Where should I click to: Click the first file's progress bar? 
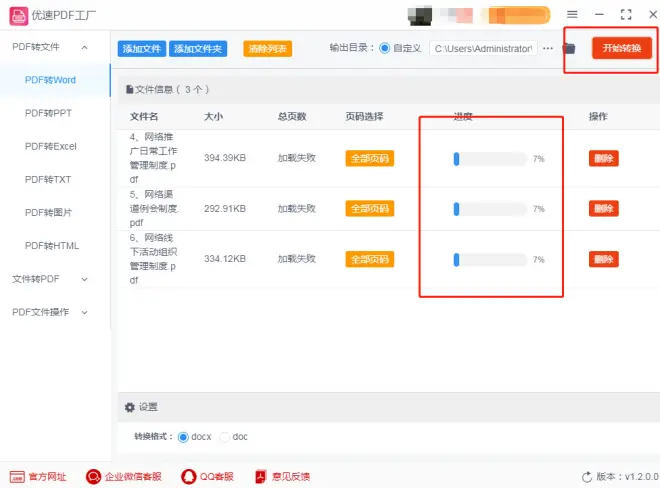[490, 158]
